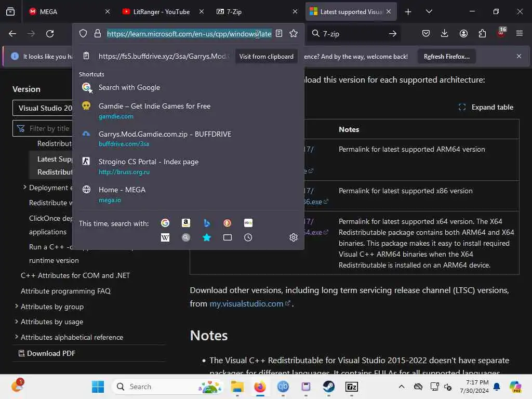Expand the Deployment tree node
532x399 pixels.
pos(25,187)
